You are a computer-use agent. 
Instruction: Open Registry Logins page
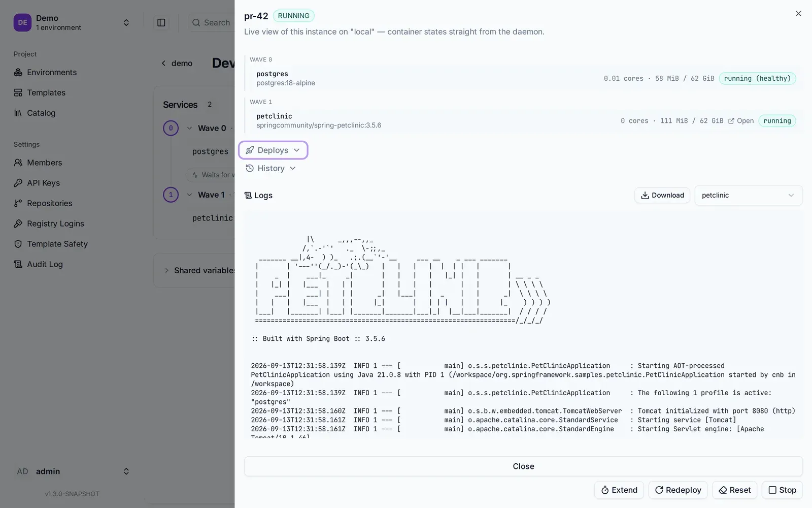(x=55, y=224)
